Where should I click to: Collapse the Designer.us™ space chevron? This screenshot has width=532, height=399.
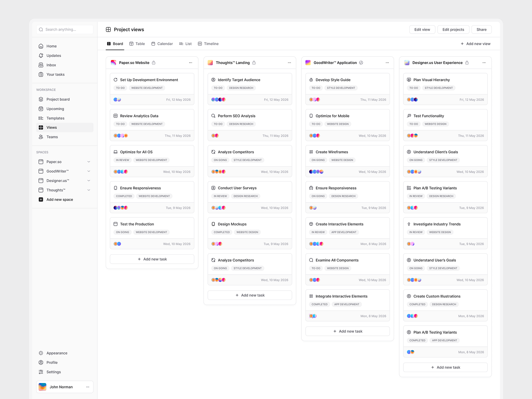pos(88,181)
